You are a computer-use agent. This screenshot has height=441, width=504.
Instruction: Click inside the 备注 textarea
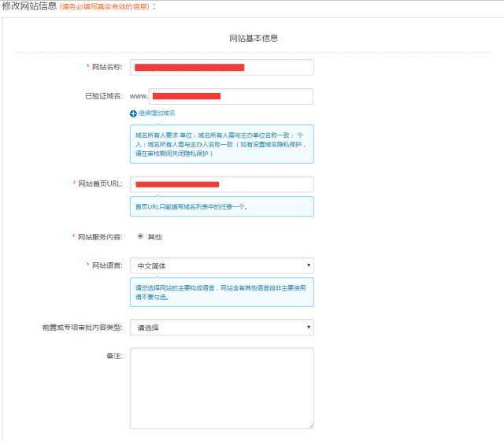221,387
